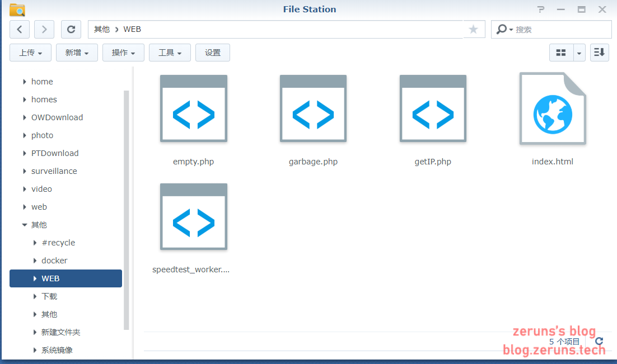Viewport: 617px width, 364px height.
Task: Select the surveillance folder in tree
Action: tap(54, 171)
